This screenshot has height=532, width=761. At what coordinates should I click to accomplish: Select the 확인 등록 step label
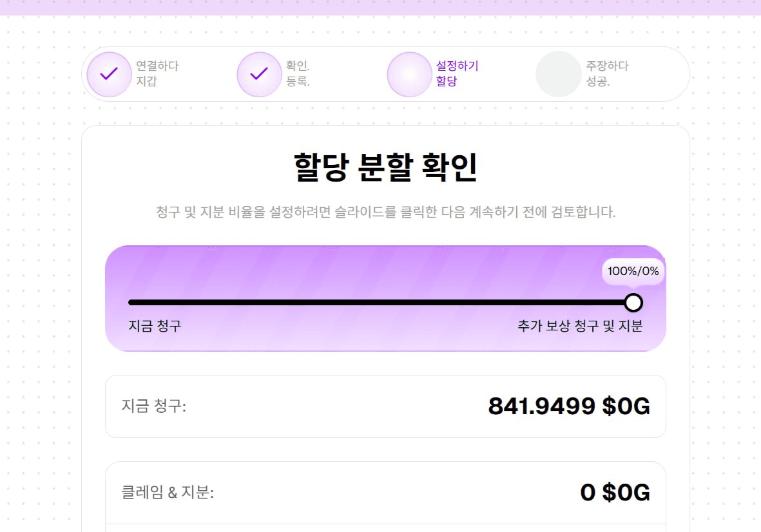tap(298, 73)
